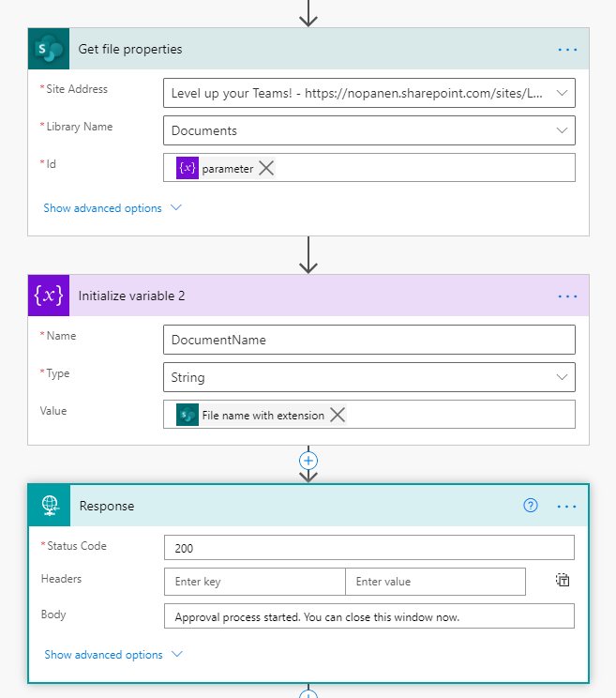Remove the File name with extension token
616x698 pixels.
click(338, 415)
